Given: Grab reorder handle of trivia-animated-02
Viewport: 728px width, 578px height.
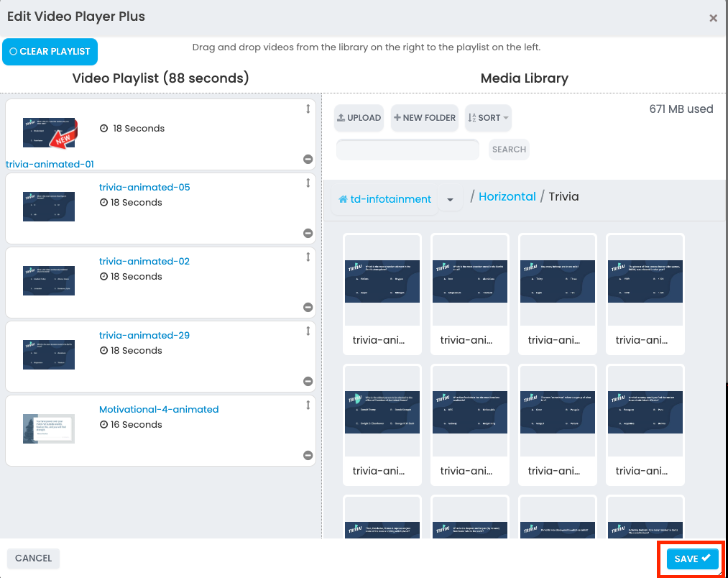Looking at the screenshot, I should click(x=308, y=257).
